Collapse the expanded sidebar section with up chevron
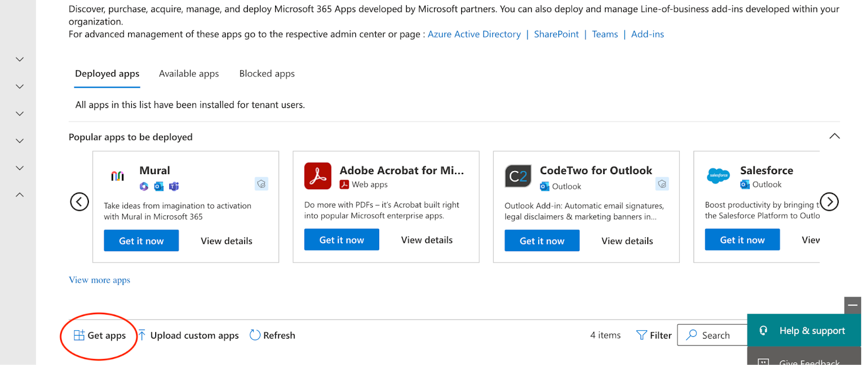The width and height of the screenshot is (868, 365). 20,195
